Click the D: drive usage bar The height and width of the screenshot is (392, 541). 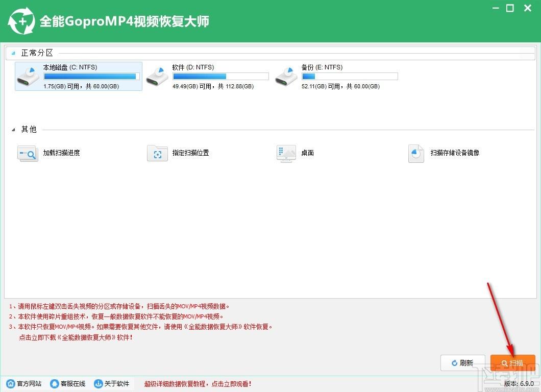tap(221, 76)
